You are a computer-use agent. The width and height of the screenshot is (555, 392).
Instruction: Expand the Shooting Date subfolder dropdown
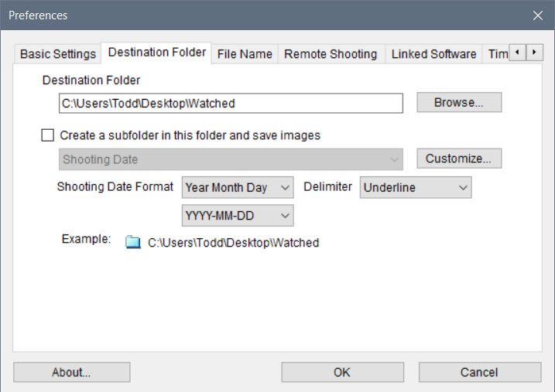pyautogui.click(x=231, y=159)
